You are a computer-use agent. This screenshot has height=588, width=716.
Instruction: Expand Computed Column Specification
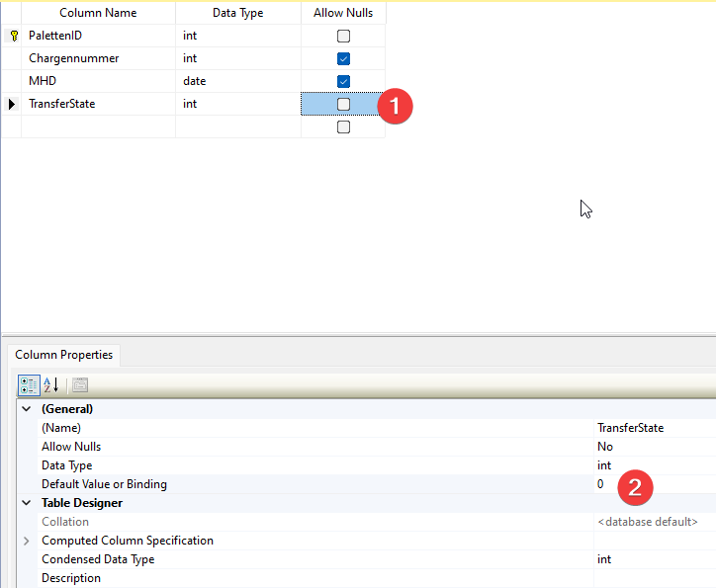click(27, 541)
